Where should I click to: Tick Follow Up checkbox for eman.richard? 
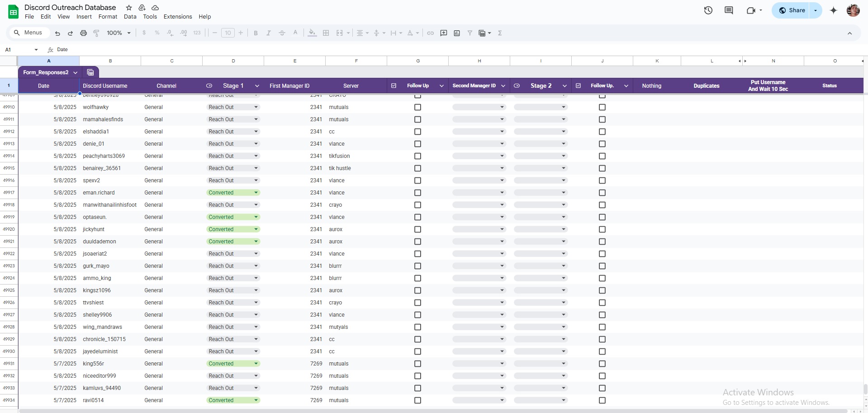point(417,193)
